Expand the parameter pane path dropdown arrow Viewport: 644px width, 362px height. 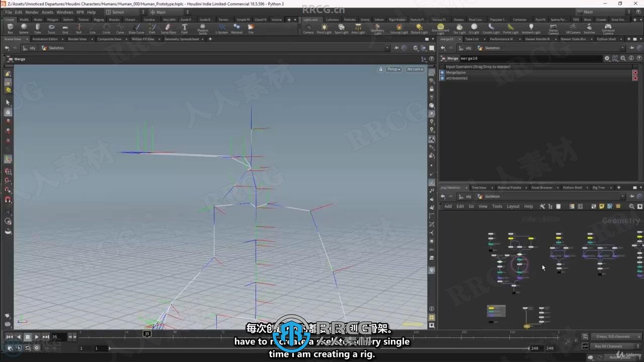point(623,48)
